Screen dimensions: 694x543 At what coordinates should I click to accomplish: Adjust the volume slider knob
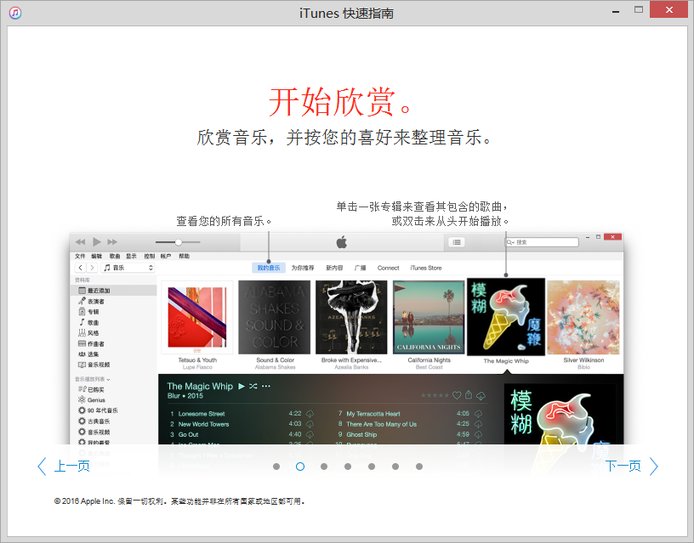click(178, 242)
